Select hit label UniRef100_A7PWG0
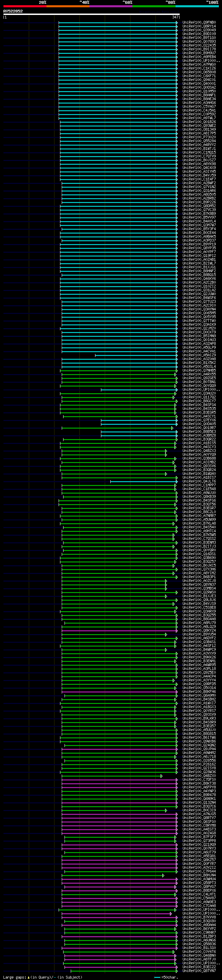Screen dimensions: 222x980 point(199,65)
